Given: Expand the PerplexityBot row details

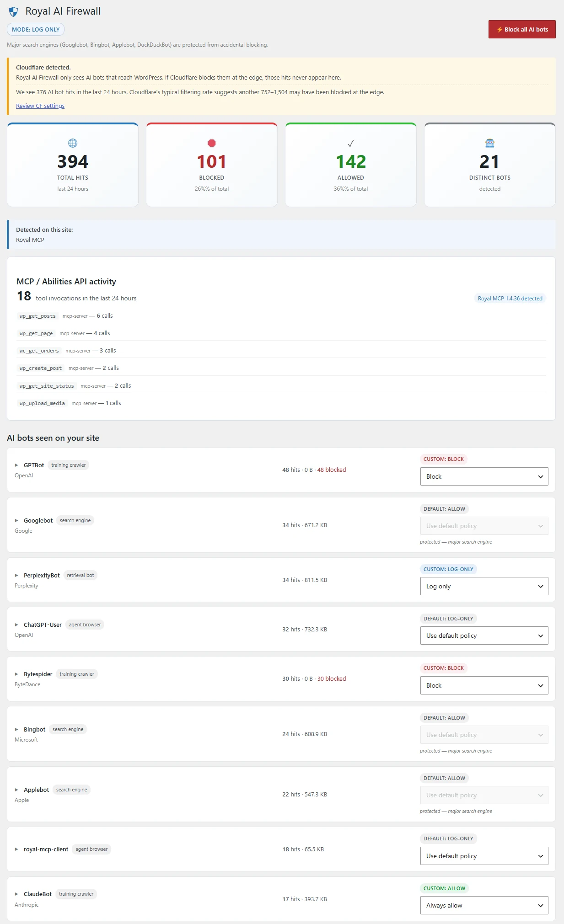Looking at the screenshot, I should pos(16,575).
